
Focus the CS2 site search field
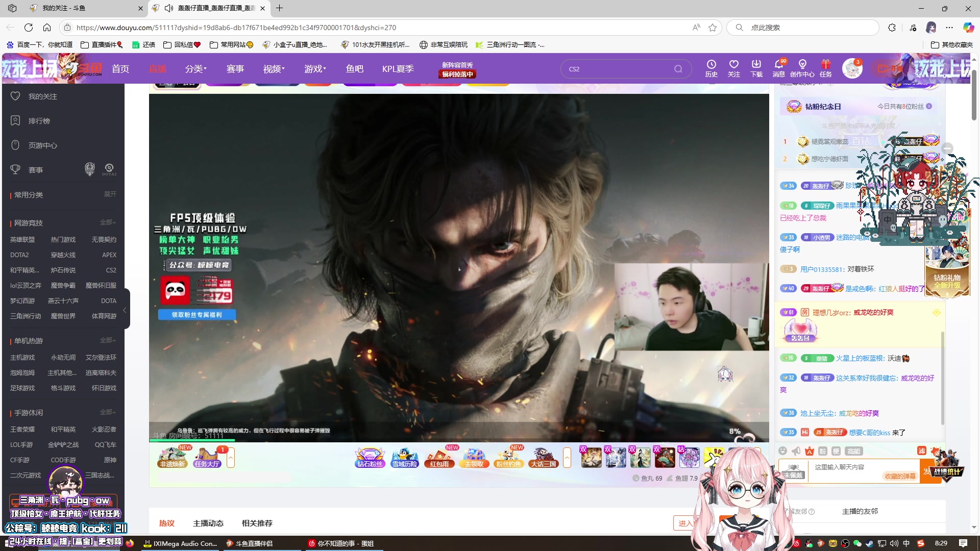pos(618,69)
